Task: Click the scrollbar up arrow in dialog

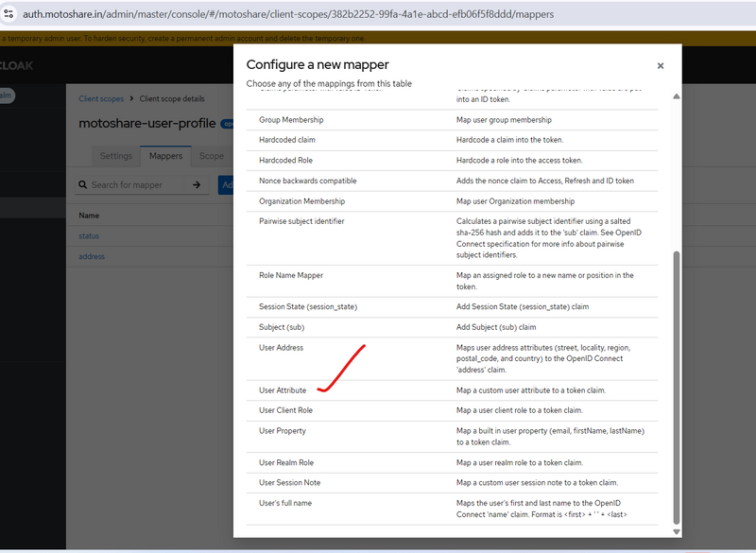Action: (675, 96)
